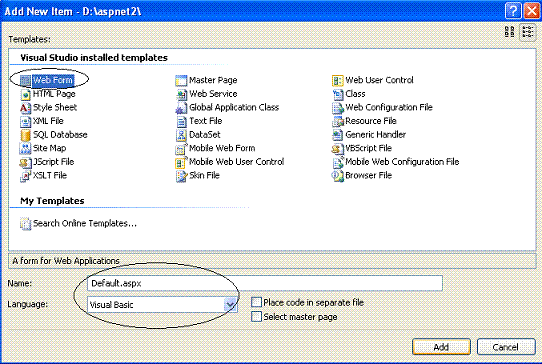Open the dialog help question mark button

click(513, 11)
